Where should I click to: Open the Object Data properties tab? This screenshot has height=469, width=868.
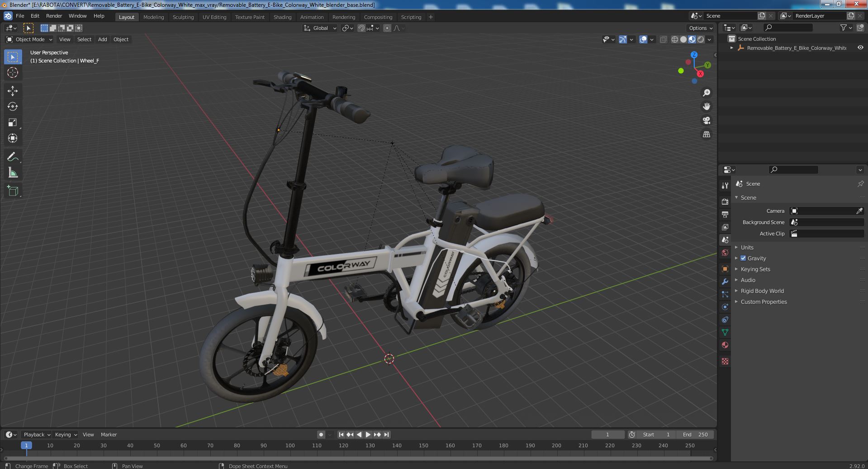(x=725, y=332)
